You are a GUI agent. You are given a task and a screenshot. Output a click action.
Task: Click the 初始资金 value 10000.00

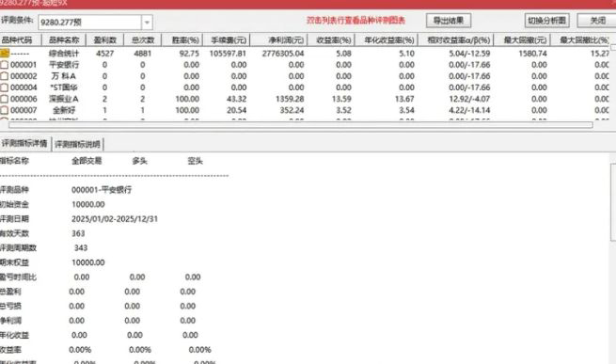point(88,204)
